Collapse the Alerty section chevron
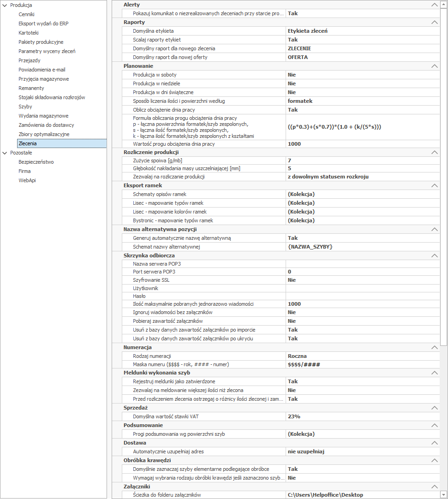Viewport: 448px width, 499px height. tap(433, 5)
